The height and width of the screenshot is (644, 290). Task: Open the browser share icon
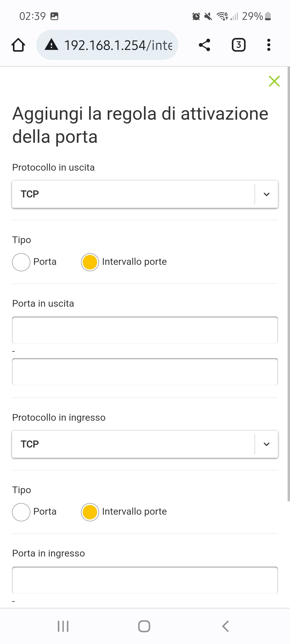(x=204, y=45)
